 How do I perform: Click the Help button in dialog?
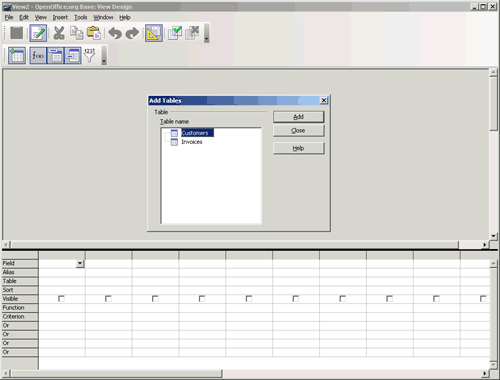(298, 148)
